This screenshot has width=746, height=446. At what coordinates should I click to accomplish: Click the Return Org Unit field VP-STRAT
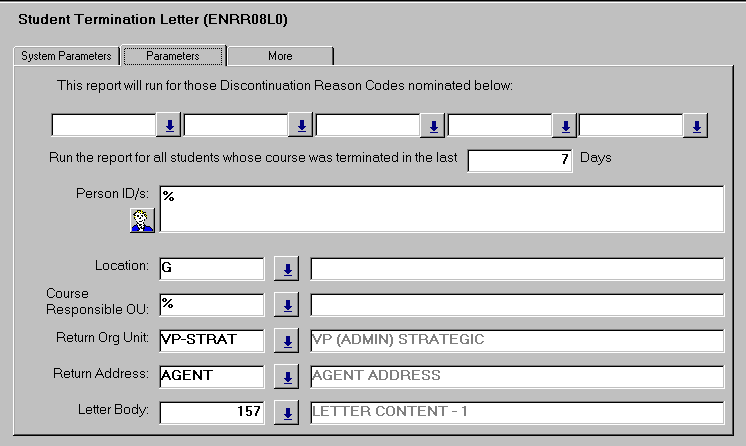point(211,341)
